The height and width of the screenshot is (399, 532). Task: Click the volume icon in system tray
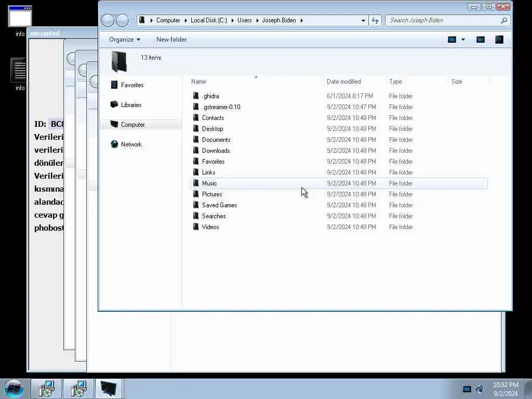point(480,389)
